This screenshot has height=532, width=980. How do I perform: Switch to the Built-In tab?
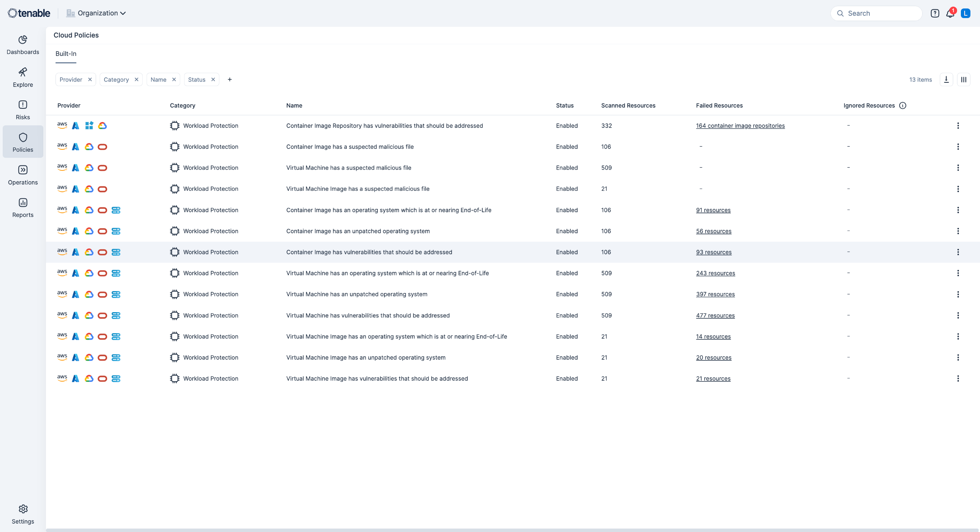66,54
